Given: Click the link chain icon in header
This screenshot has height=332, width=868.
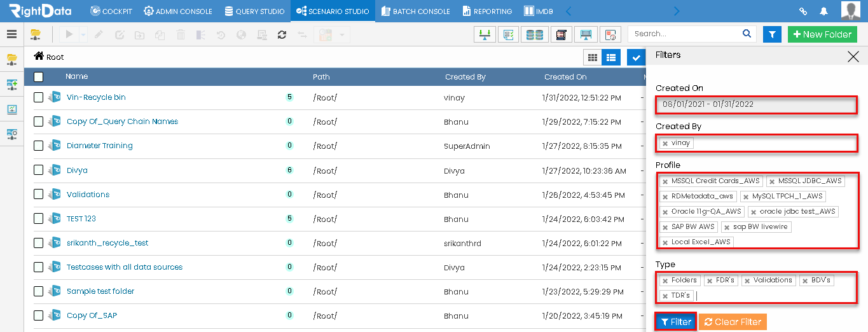Looking at the screenshot, I should pyautogui.click(x=803, y=11).
